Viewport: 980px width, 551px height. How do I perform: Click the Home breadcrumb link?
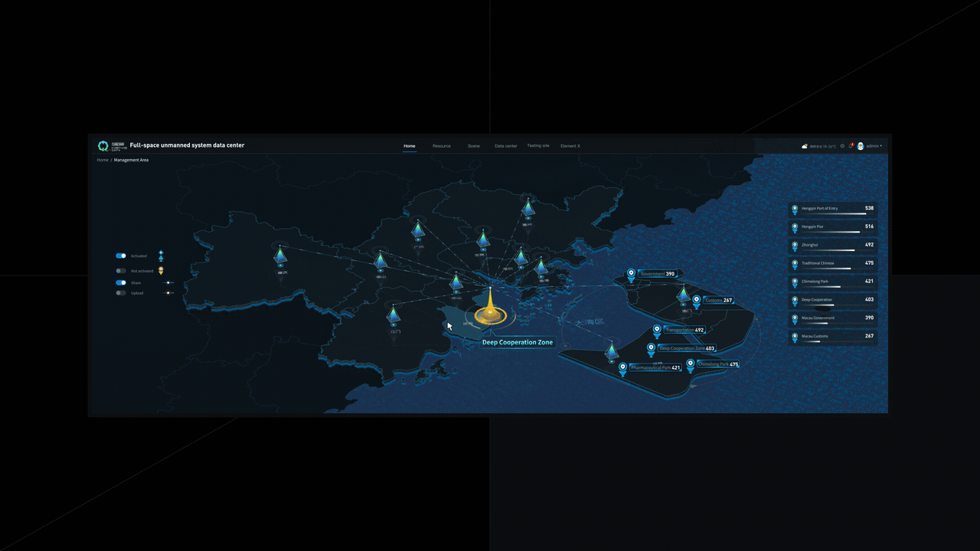(x=103, y=160)
